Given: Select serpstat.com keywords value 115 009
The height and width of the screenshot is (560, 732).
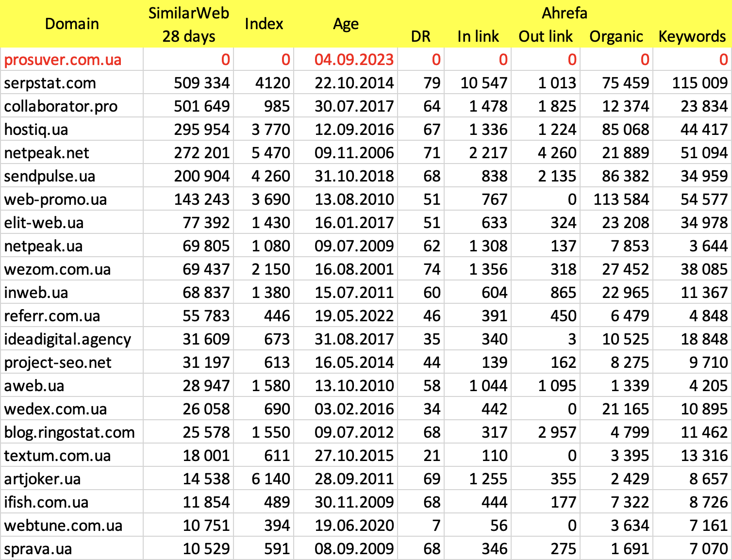Looking at the screenshot, I should [x=699, y=83].
